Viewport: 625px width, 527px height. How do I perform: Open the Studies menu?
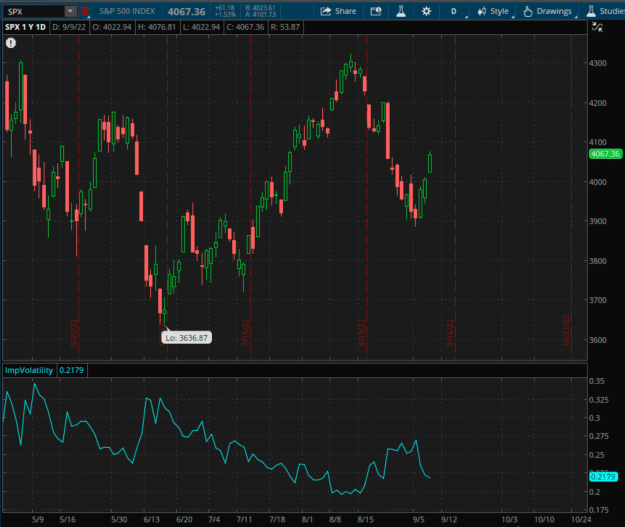coord(605,11)
